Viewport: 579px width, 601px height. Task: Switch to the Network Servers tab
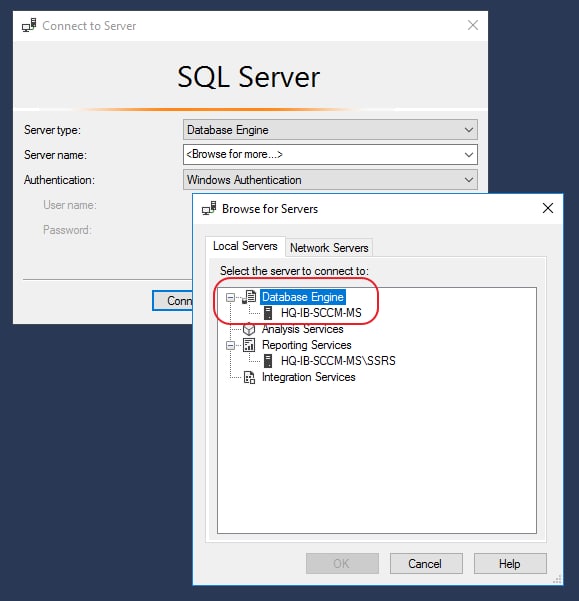click(329, 248)
